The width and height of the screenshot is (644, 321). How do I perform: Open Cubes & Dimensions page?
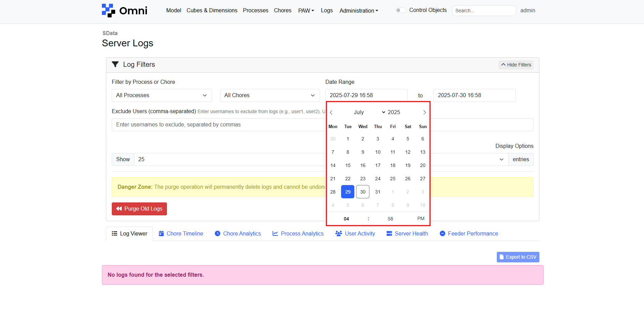(212, 10)
